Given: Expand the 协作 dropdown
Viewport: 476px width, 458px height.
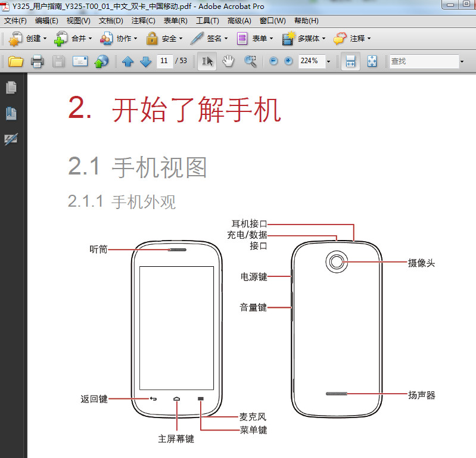Looking at the screenshot, I should (x=135, y=39).
